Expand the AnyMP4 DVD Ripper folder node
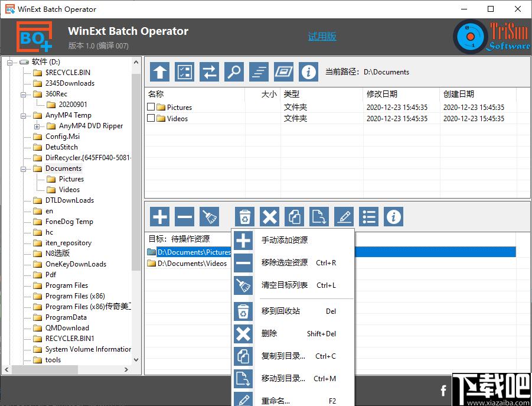This screenshot has width=532, height=406. (37, 126)
